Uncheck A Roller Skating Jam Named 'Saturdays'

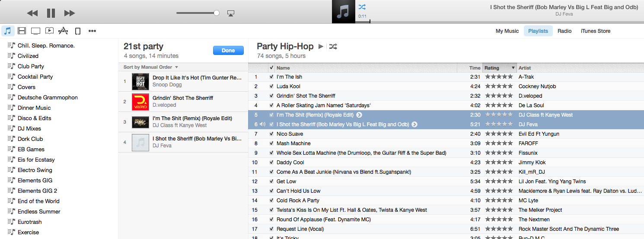[x=271, y=105]
